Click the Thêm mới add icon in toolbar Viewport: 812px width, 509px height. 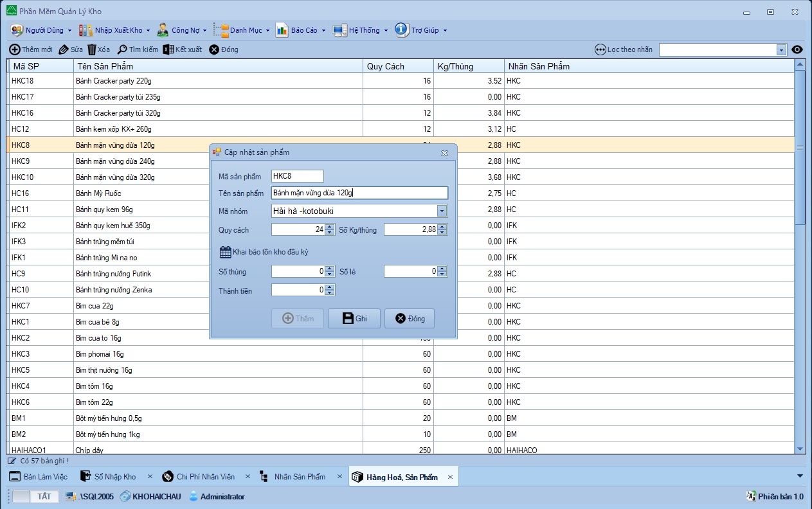pos(14,49)
